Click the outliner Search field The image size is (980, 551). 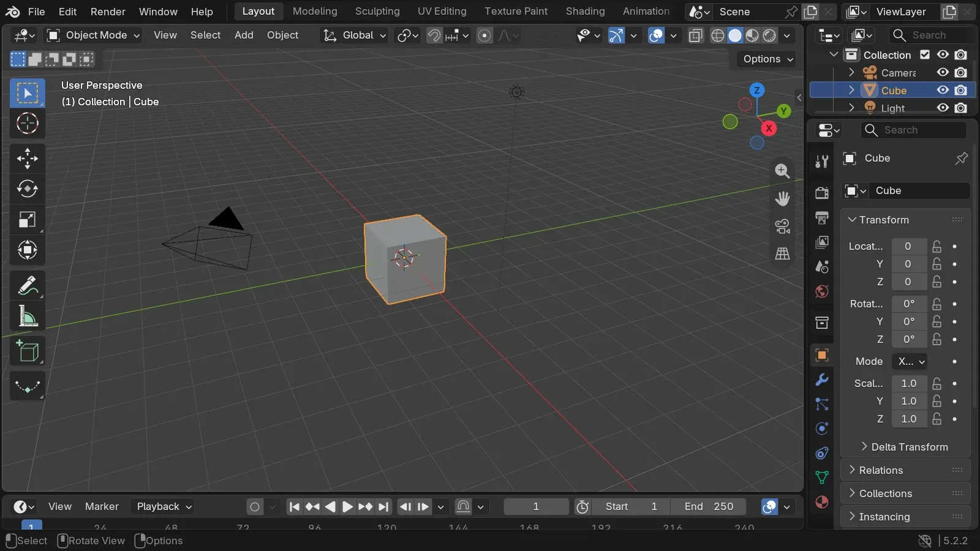[931, 36]
